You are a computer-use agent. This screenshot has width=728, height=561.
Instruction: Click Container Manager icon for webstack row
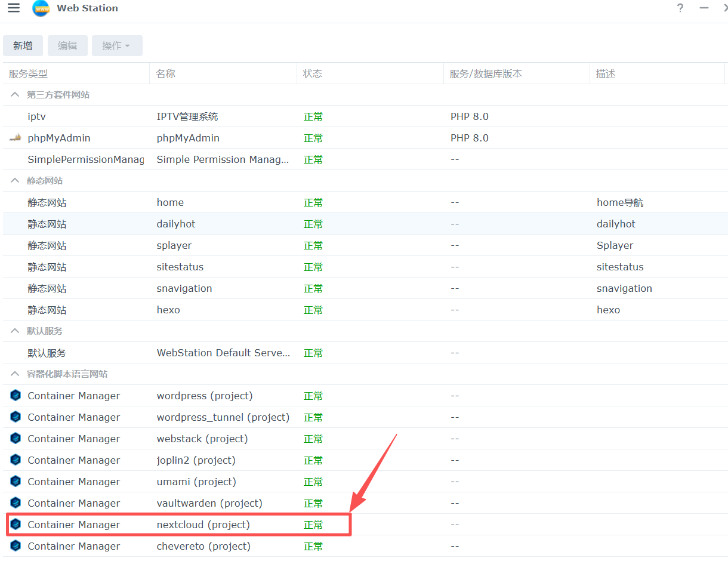[16, 439]
